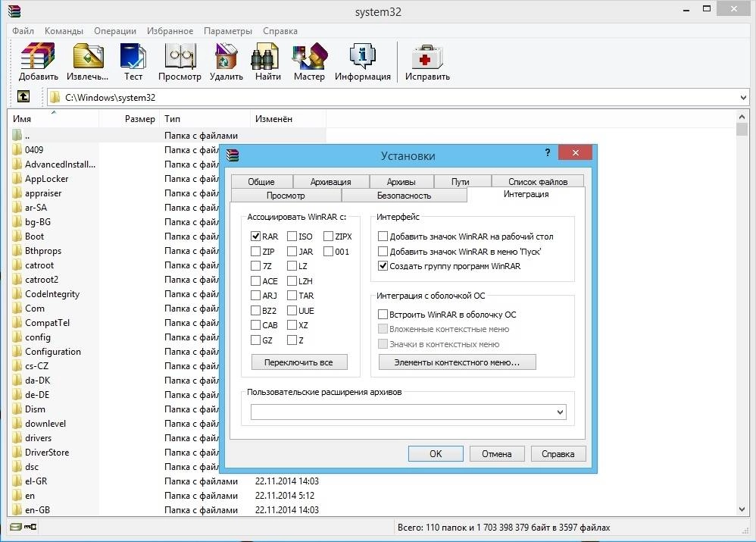Open the Избранное menu

170,31
